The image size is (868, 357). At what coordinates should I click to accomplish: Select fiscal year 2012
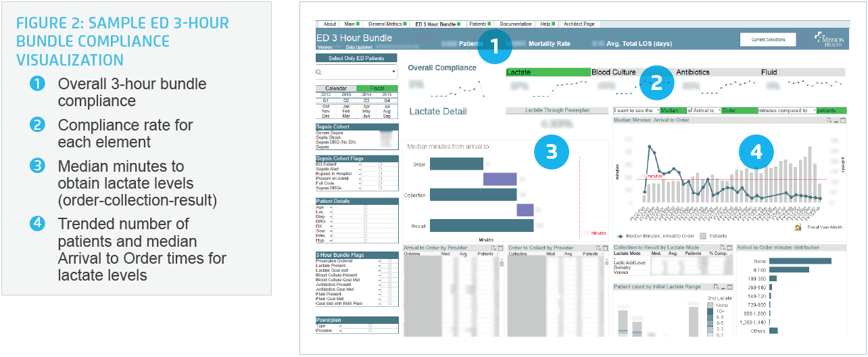(326, 94)
